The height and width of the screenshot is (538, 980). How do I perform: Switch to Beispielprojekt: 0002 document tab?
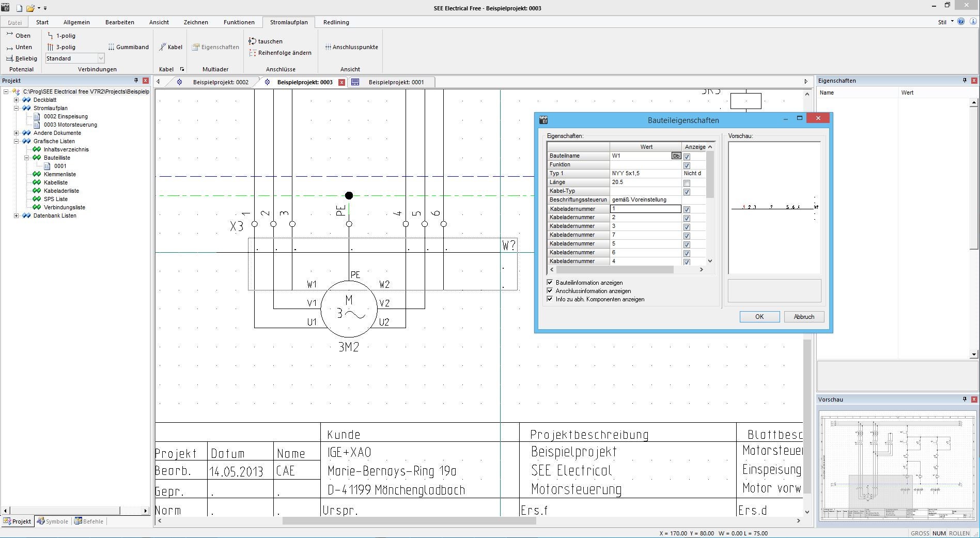(x=220, y=82)
